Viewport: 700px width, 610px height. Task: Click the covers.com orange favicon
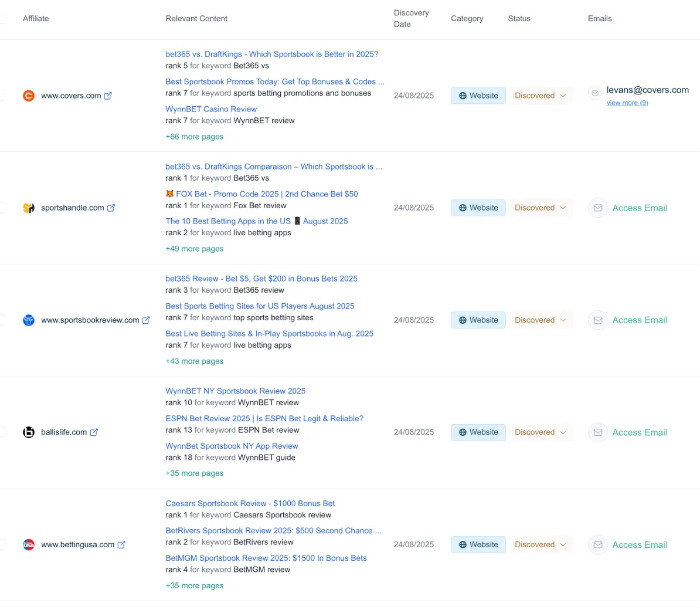coord(29,96)
